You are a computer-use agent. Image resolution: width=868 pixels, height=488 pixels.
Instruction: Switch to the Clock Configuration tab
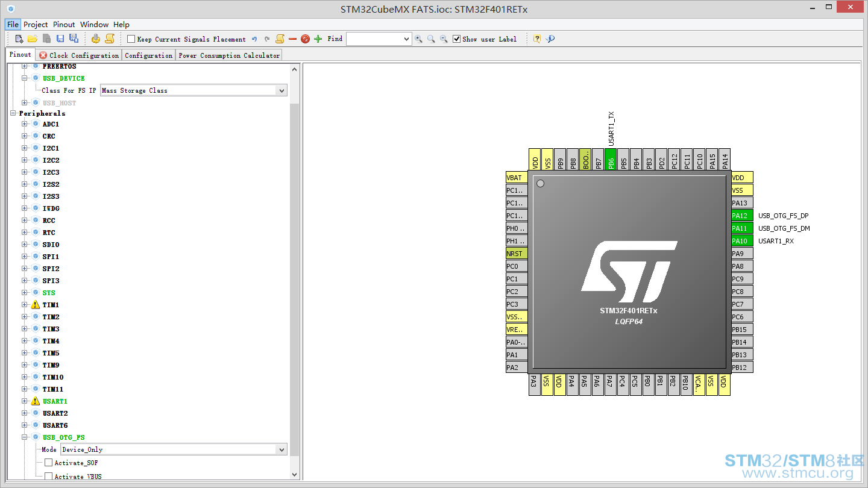coord(79,55)
